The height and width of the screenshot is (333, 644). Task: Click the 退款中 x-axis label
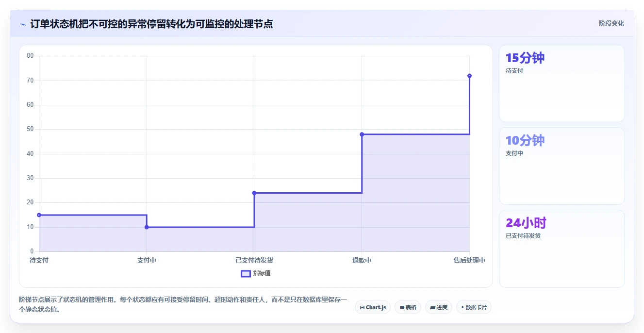[362, 261]
